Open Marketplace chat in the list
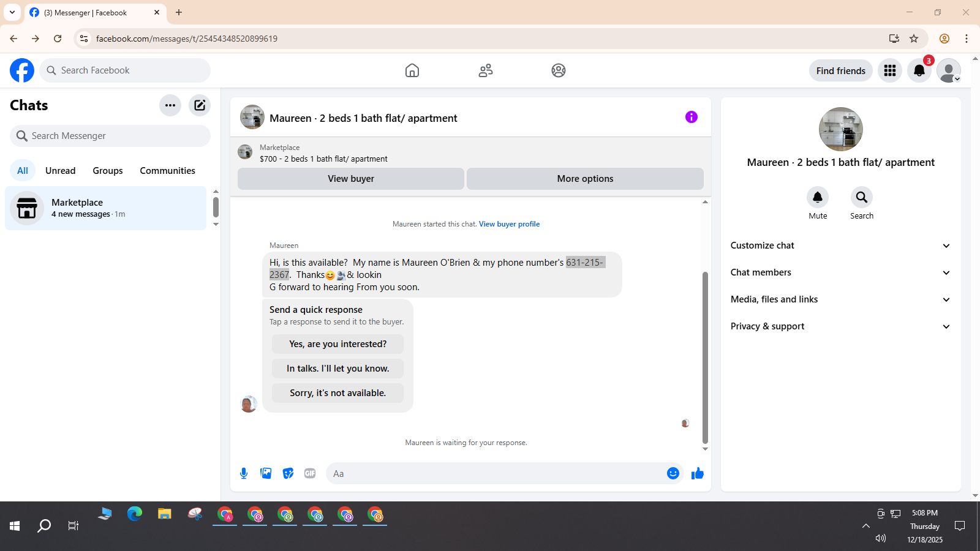Image resolution: width=980 pixels, height=551 pixels. point(106,208)
